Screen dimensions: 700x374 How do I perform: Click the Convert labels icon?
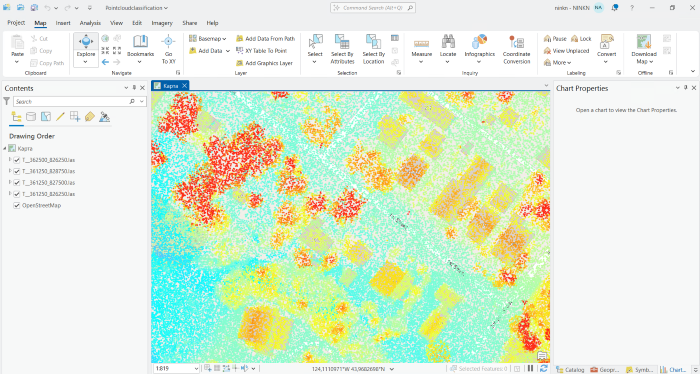click(x=606, y=42)
